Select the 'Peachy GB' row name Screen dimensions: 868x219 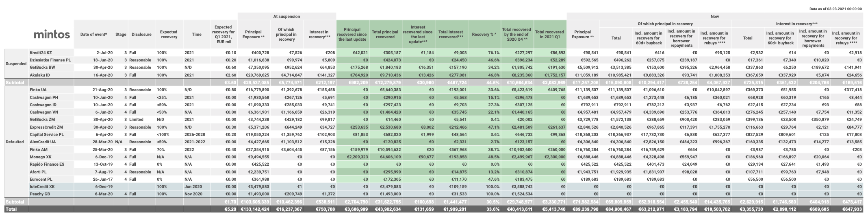[40, 194]
